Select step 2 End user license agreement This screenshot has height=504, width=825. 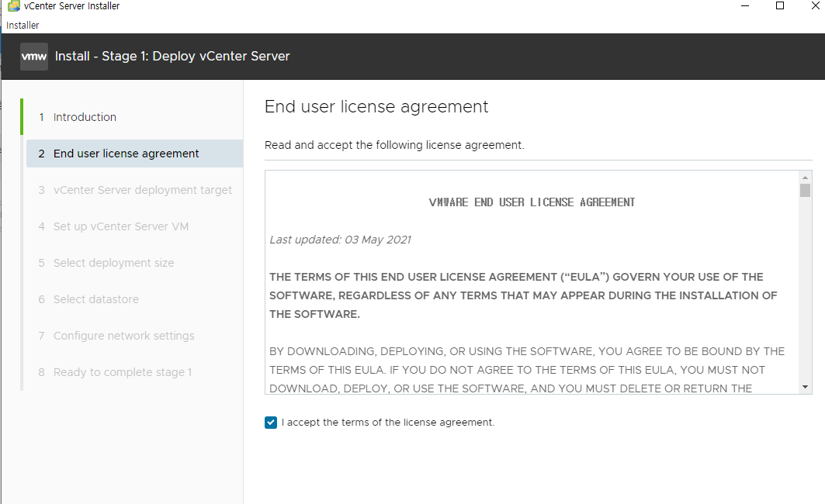coord(135,154)
